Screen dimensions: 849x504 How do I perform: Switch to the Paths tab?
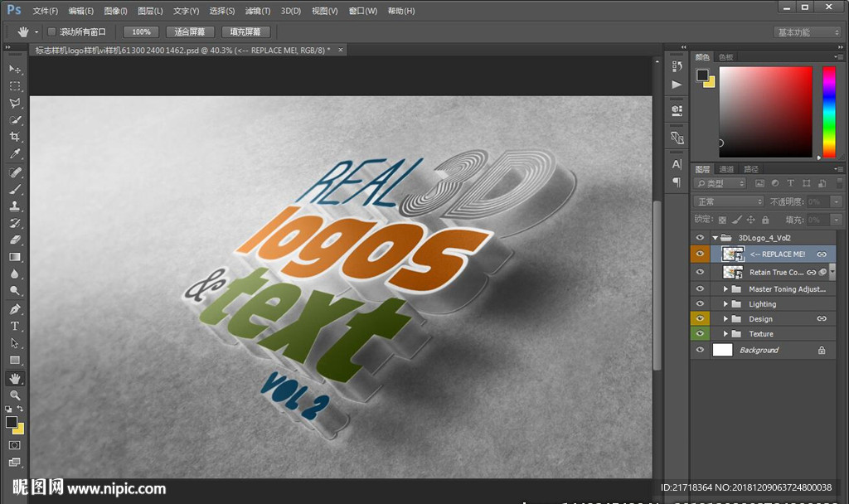[x=751, y=169]
